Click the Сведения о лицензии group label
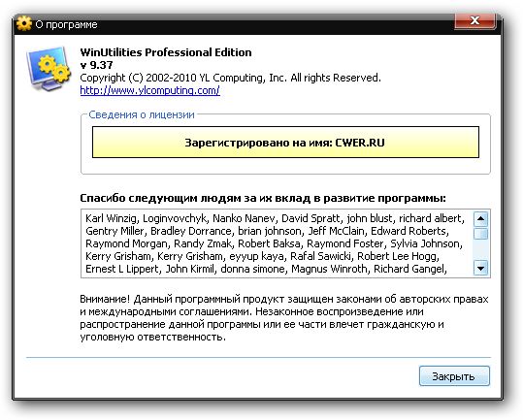The height and width of the screenshot is (420, 523). click(x=142, y=114)
